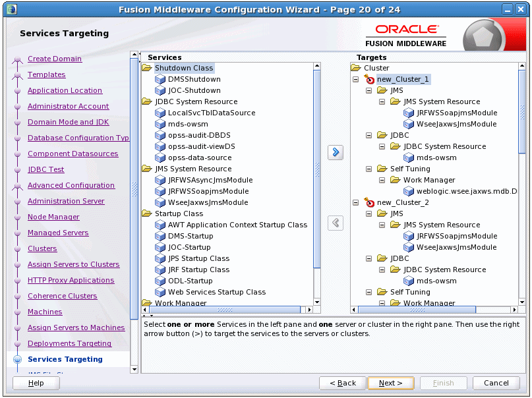The height and width of the screenshot is (398, 532).
Task: Click the Services JMS System Resource folder icon
Action: tap(147, 169)
